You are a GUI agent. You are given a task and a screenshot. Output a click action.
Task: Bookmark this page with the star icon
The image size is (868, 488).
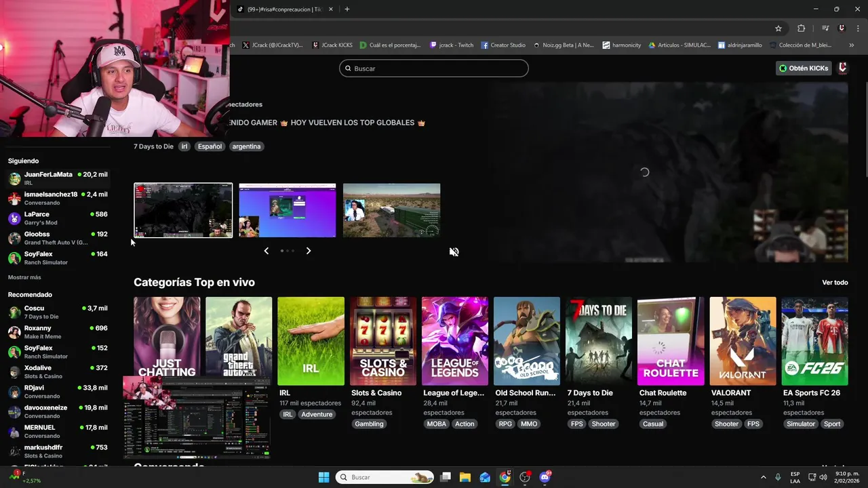pyautogui.click(x=778, y=28)
